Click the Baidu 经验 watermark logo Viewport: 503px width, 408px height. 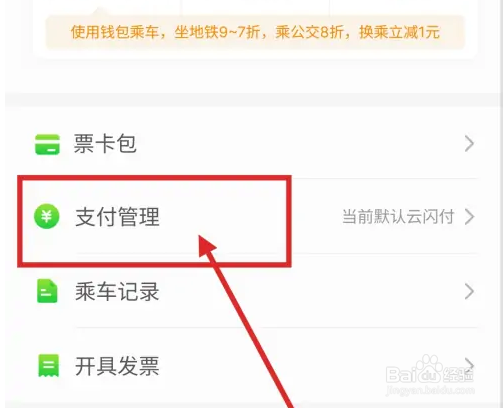430,372
